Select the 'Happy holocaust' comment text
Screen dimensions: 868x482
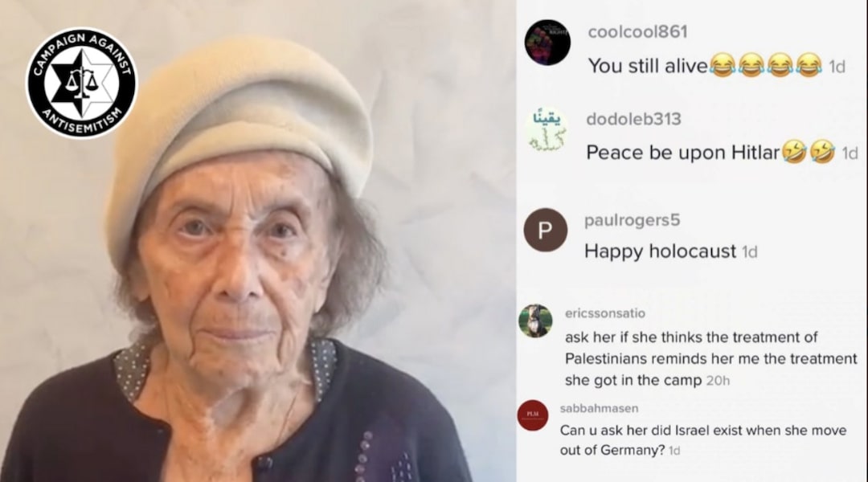click(660, 251)
